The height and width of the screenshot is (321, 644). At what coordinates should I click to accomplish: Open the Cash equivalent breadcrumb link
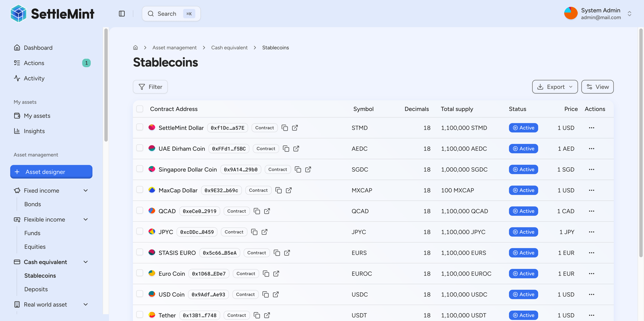tap(229, 47)
